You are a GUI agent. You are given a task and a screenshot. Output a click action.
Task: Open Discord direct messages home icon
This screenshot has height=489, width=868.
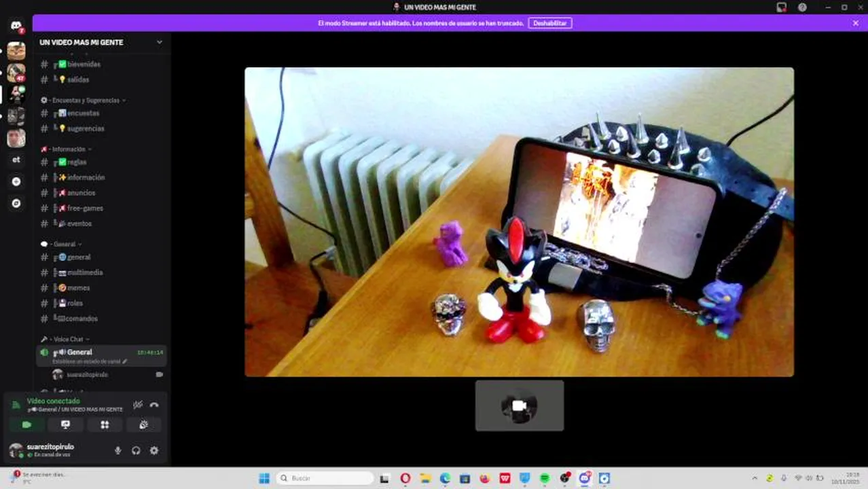(16, 26)
